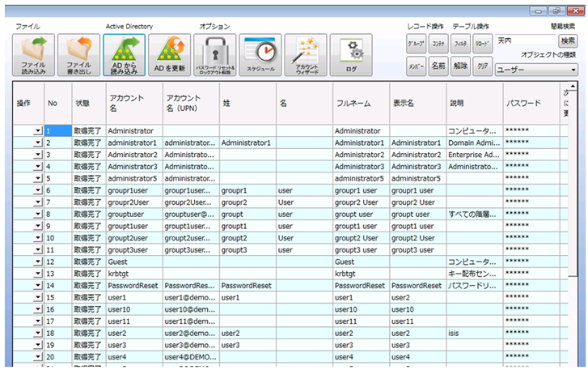Select account name cell 'Administrator2'
Viewport: 588px width, 370px height.
coord(134,155)
